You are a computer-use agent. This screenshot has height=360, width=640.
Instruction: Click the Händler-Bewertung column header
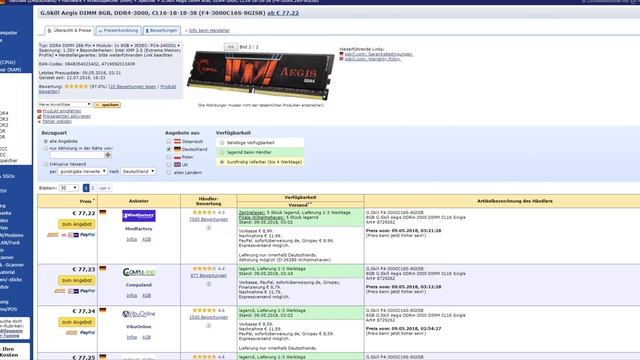209,201
